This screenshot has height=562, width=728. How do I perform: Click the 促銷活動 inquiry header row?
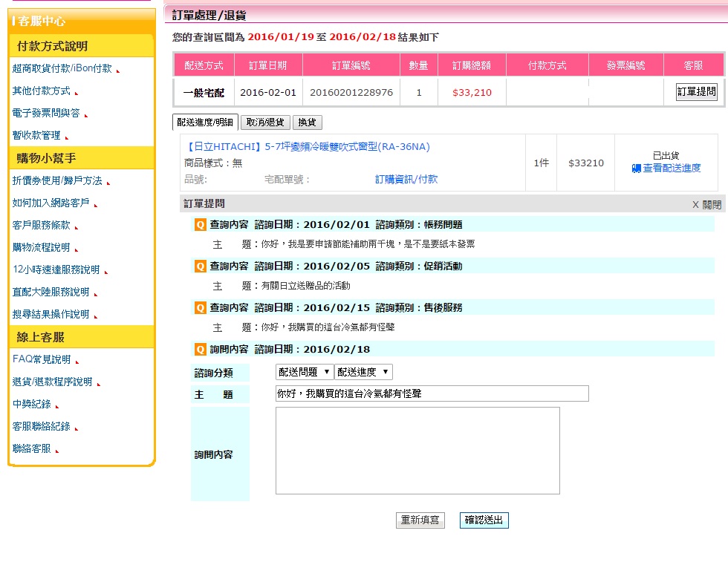pos(452,267)
